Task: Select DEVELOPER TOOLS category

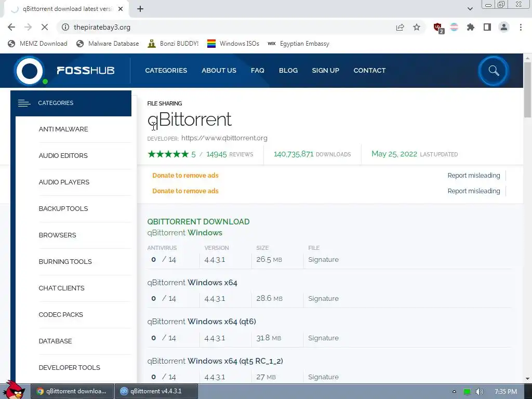Action: 69,367
